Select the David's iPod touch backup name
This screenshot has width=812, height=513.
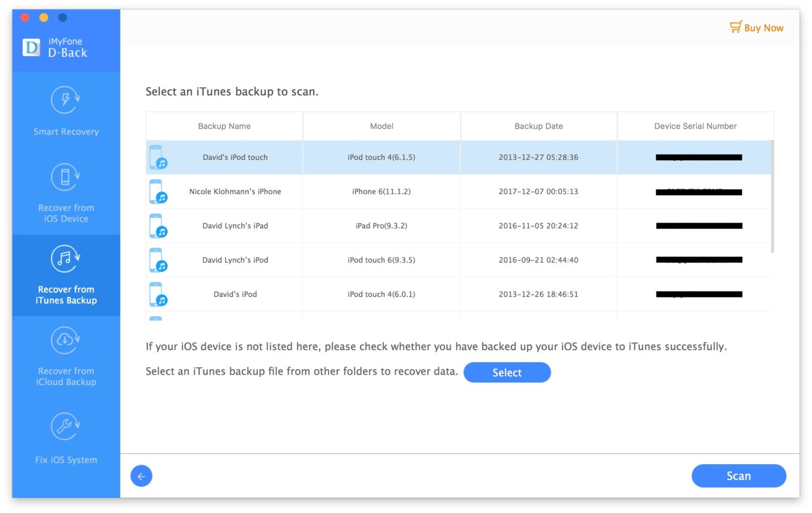(x=235, y=157)
